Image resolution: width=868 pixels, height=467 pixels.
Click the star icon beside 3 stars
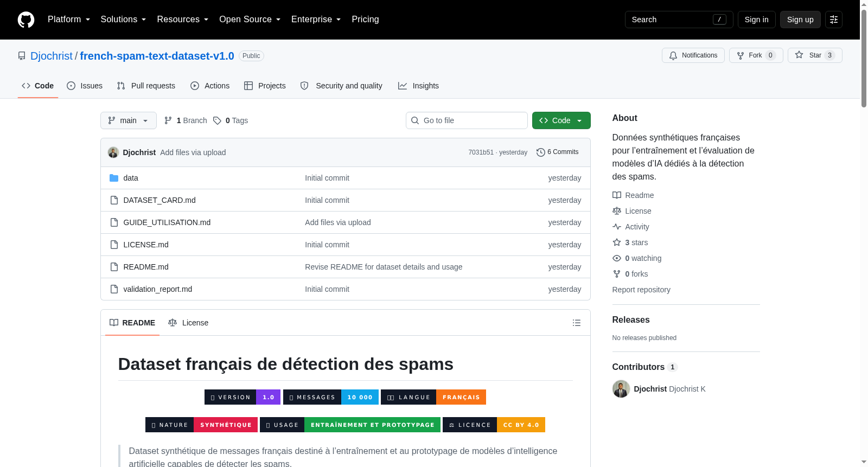[617, 242]
